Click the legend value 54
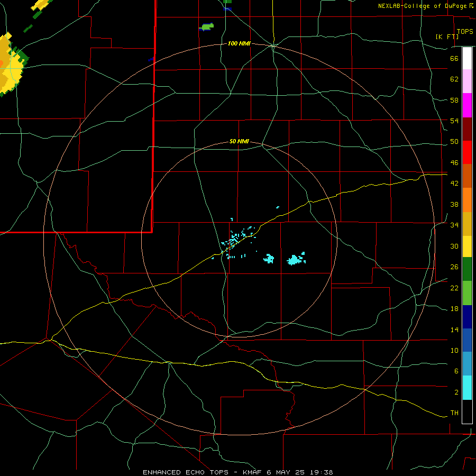The image size is (476, 476). (454, 121)
